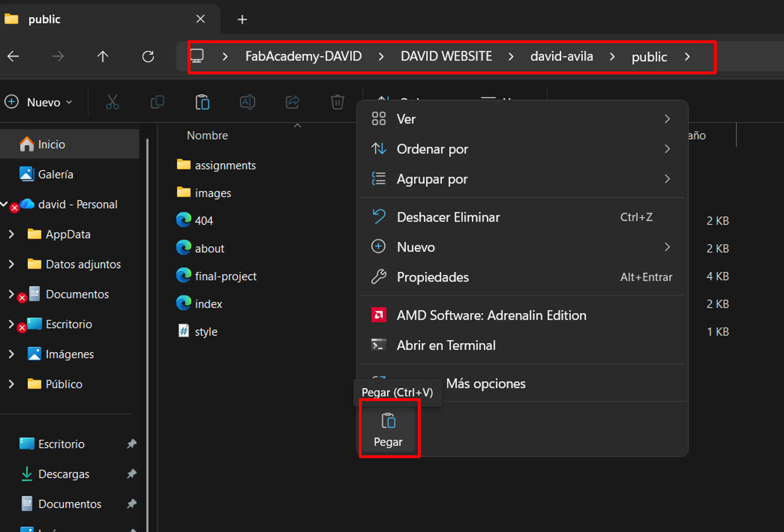
Task: Click the Cut scissors icon in toolbar
Action: 112,102
